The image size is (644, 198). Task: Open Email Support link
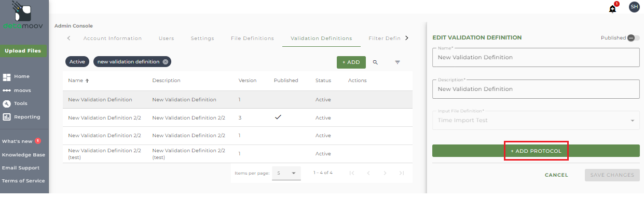(21, 168)
